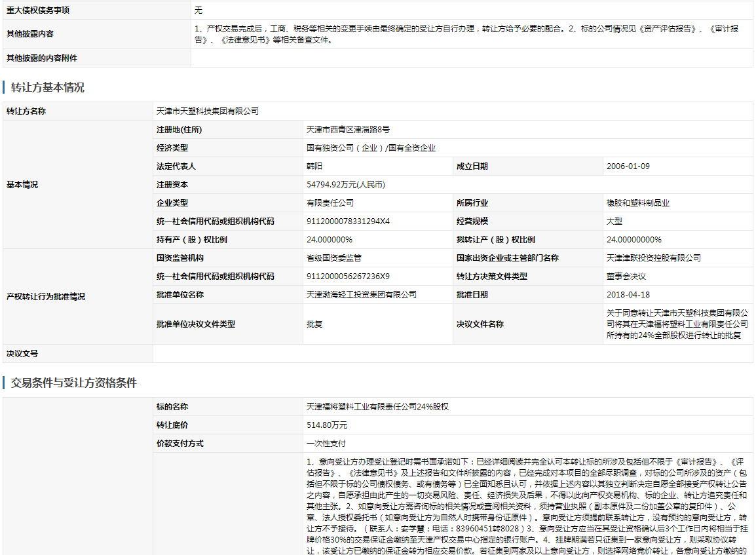Select the 经济类型 label
This screenshot has width=756, height=555.
[172, 147]
